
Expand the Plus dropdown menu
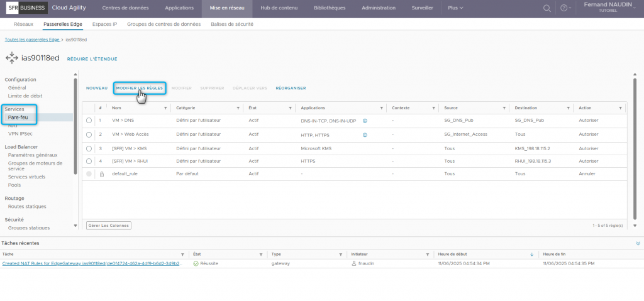(455, 8)
